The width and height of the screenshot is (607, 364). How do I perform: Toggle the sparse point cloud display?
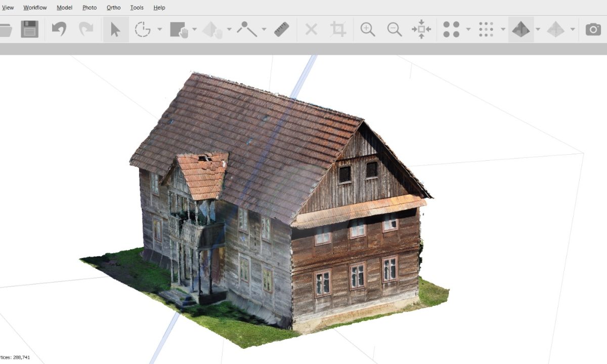pos(451,29)
